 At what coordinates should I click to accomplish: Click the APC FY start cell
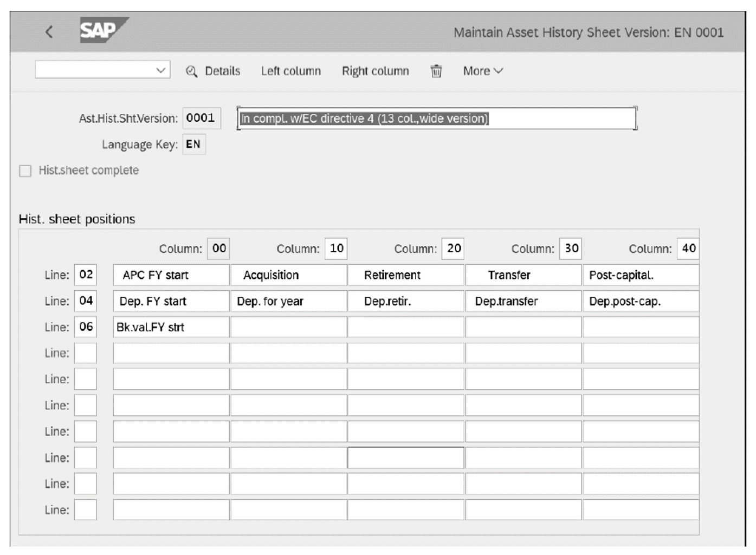tap(170, 275)
